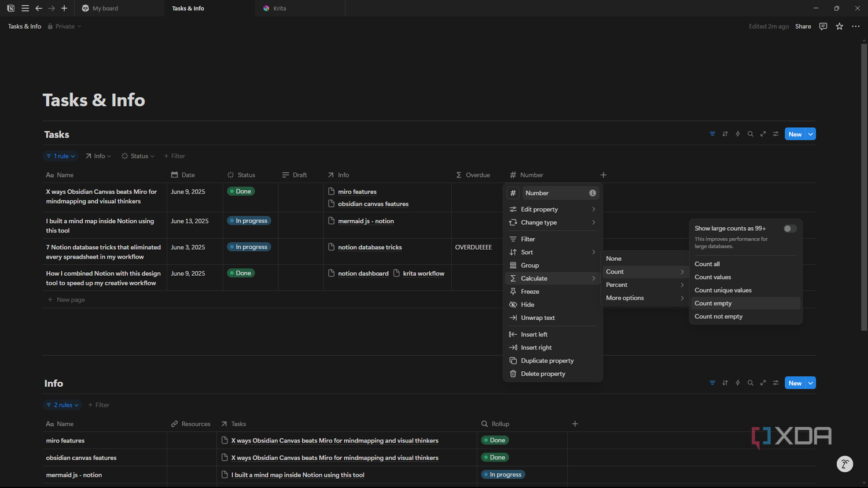Screen dimensions: 868x488
Task: Toggle Show large counts as 99+
Action: coord(790,229)
